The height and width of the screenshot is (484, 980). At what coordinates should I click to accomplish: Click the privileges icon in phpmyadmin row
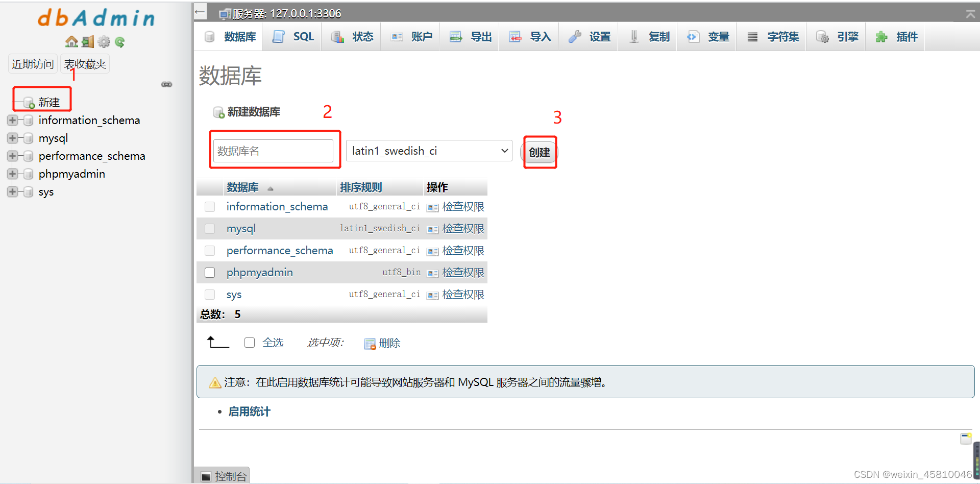[x=433, y=273]
